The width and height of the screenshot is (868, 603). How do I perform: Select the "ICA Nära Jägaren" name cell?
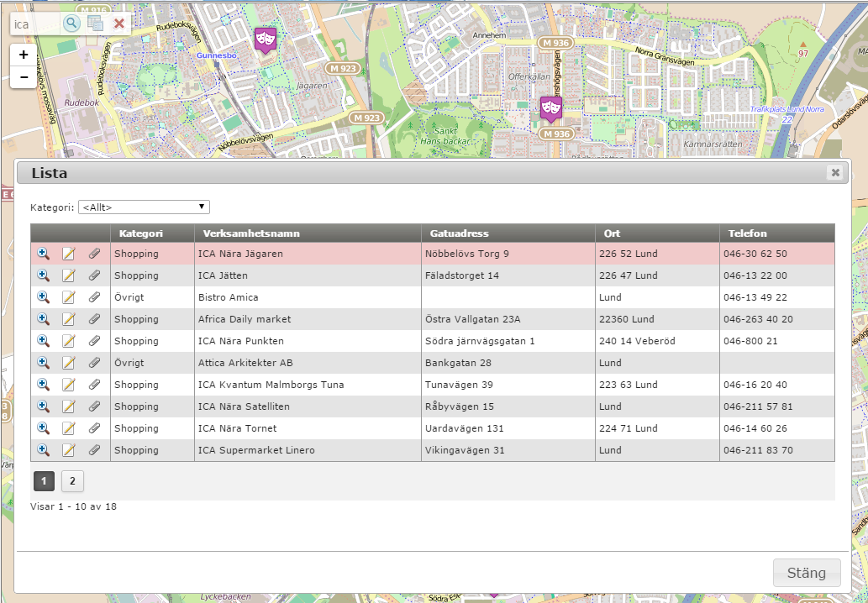click(x=308, y=254)
